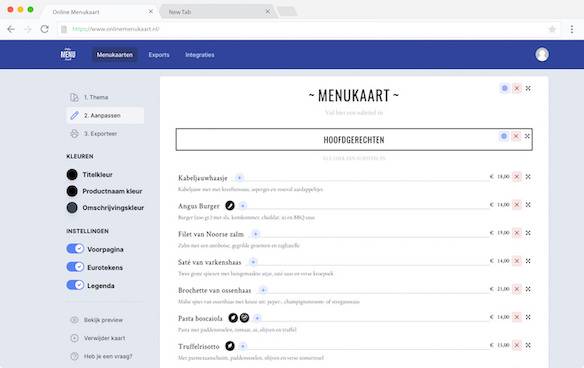Add icon to Brochette van ossenhaas
Viewport: 584px width, 368px height.
(x=263, y=290)
